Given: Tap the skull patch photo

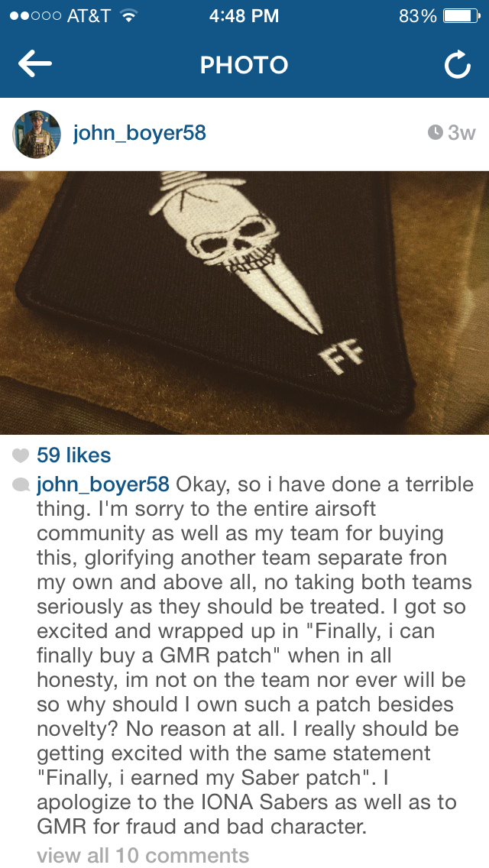Looking at the screenshot, I should click(x=244, y=303).
